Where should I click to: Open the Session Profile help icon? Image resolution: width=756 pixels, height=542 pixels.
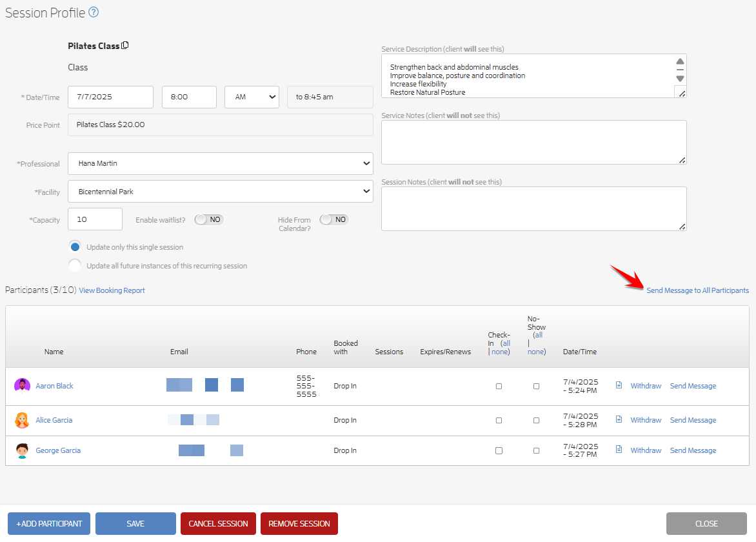point(94,12)
